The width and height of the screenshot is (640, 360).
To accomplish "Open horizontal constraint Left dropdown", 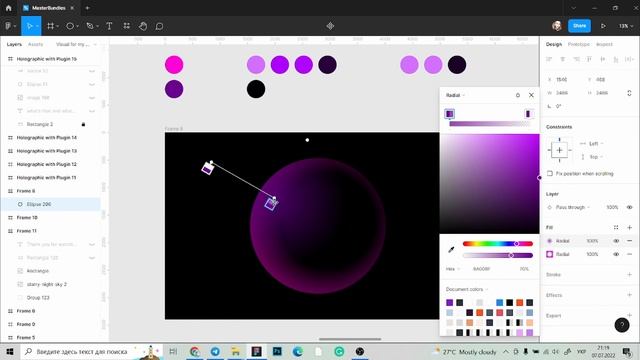I will point(596,143).
